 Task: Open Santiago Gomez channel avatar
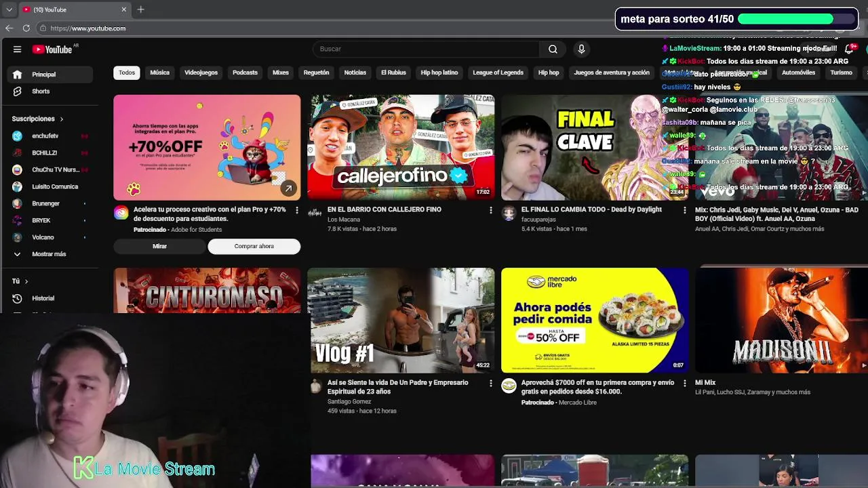(x=315, y=386)
